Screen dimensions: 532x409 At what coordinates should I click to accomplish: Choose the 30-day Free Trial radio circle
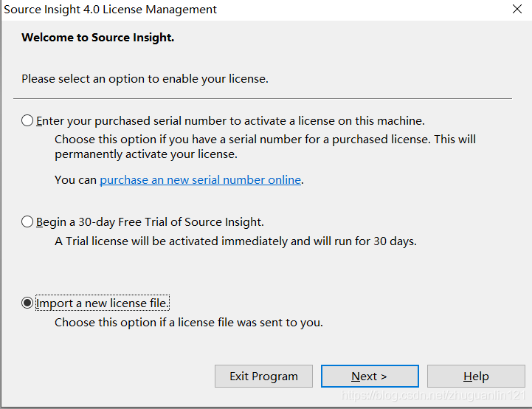click(x=27, y=221)
